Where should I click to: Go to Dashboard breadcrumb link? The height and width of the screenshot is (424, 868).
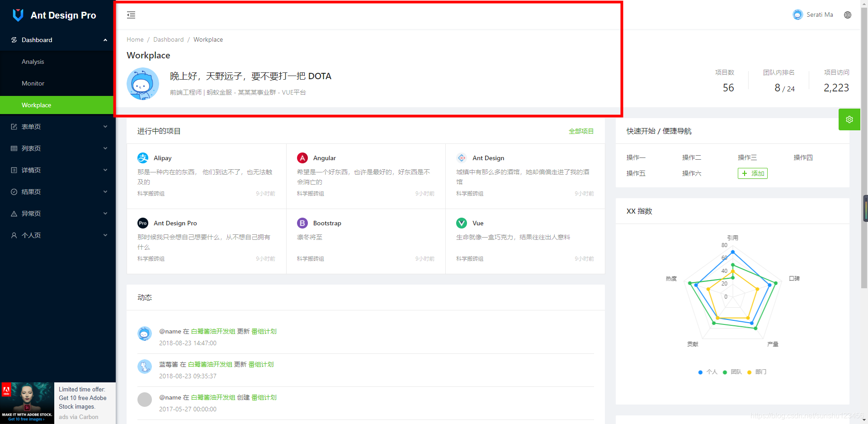click(168, 40)
